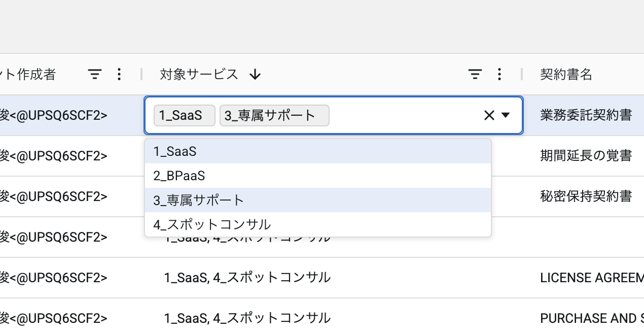Collapse the service dropdown arrow
Screen dimensions: 644x333
tap(506, 116)
